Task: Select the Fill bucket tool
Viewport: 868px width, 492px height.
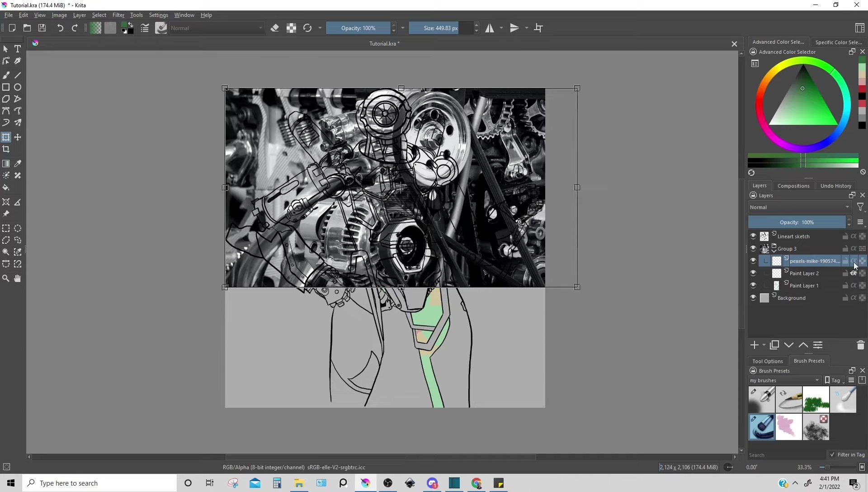Action: coord(6,187)
